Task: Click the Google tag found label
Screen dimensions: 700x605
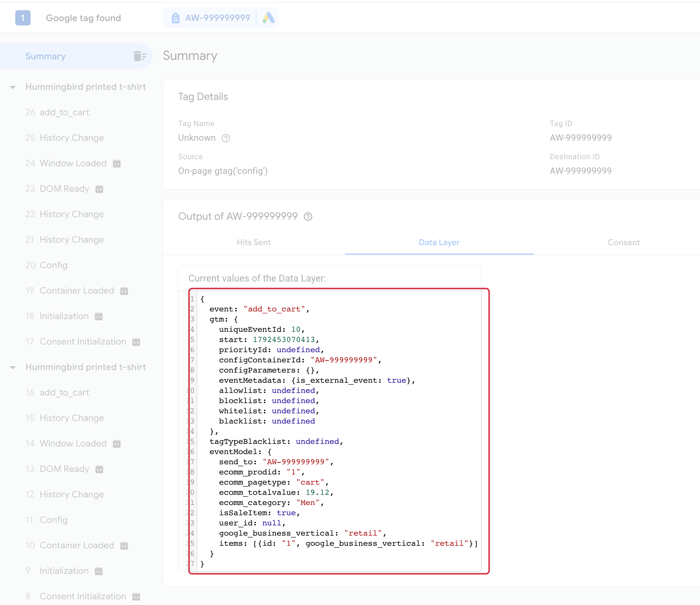Action: (x=83, y=18)
